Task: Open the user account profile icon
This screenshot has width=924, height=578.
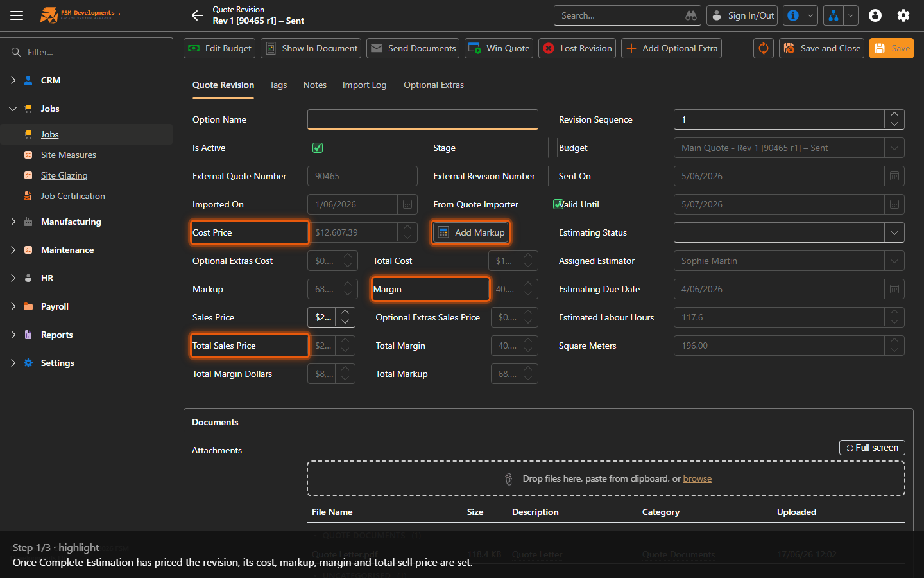Action: tap(875, 15)
